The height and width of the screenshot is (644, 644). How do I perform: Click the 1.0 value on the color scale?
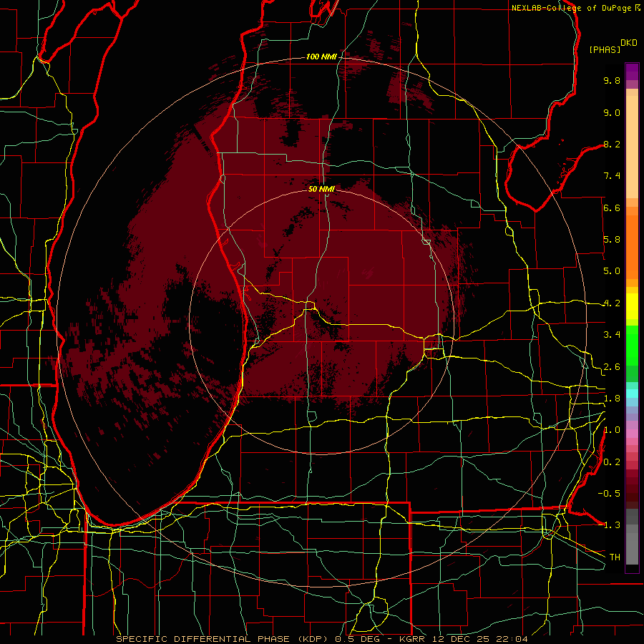pos(612,430)
